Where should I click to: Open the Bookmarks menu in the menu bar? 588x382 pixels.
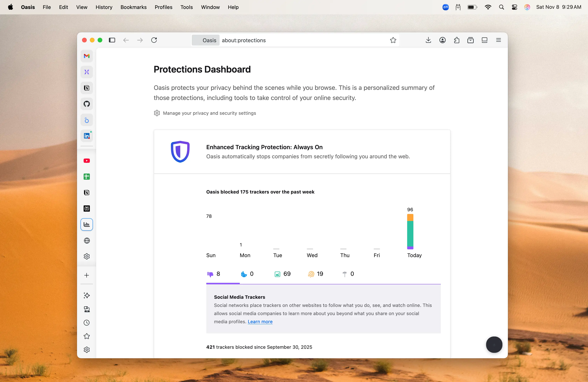133,7
